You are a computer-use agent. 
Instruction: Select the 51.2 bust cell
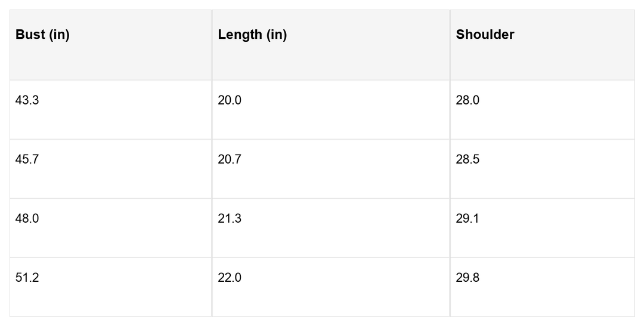(x=27, y=278)
